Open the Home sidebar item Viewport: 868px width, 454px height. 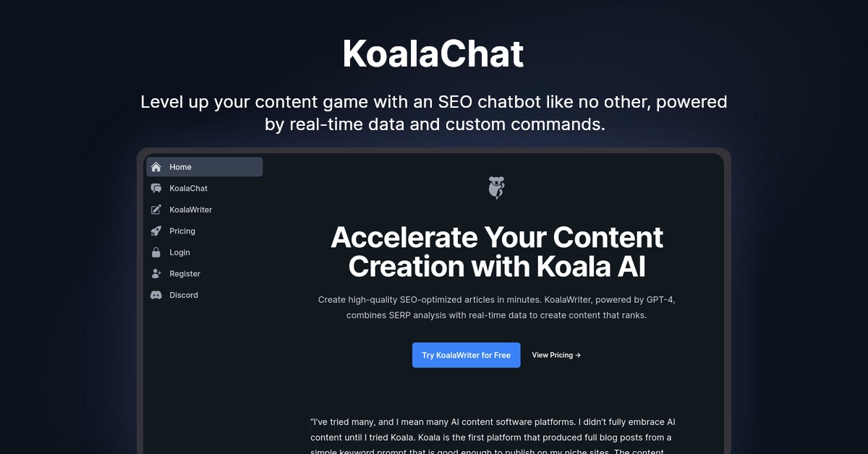(x=181, y=167)
